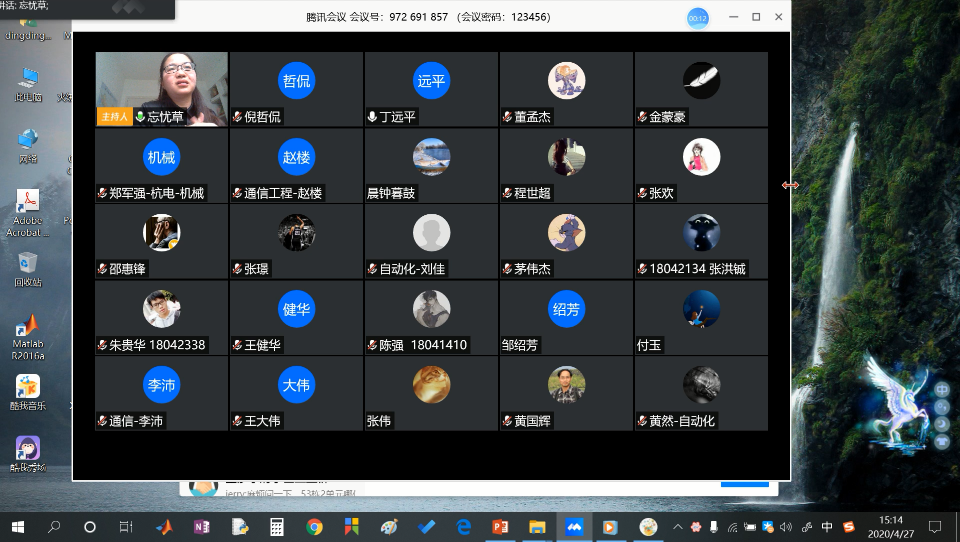Click microphone icon next to 忘忧草

[140, 116]
